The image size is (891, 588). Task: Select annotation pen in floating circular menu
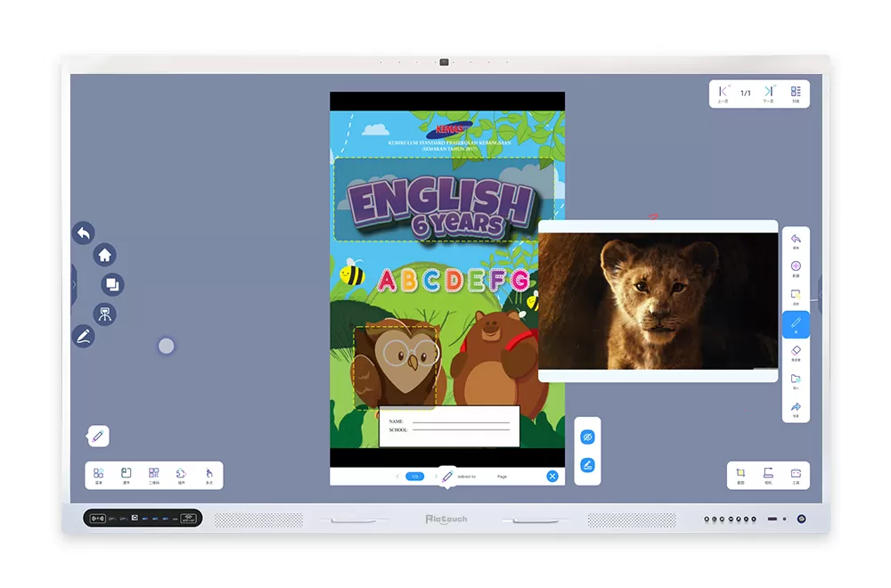click(x=84, y=337)
